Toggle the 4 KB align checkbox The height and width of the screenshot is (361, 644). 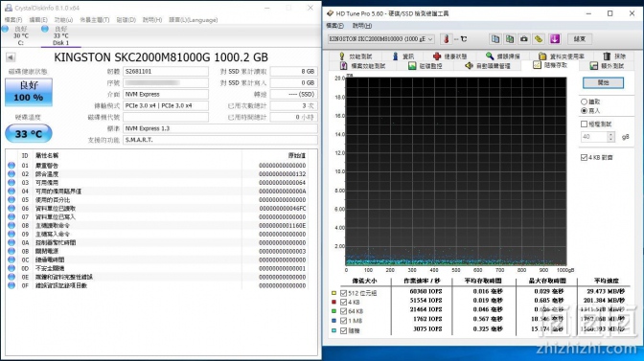click(x=584, y=158)
